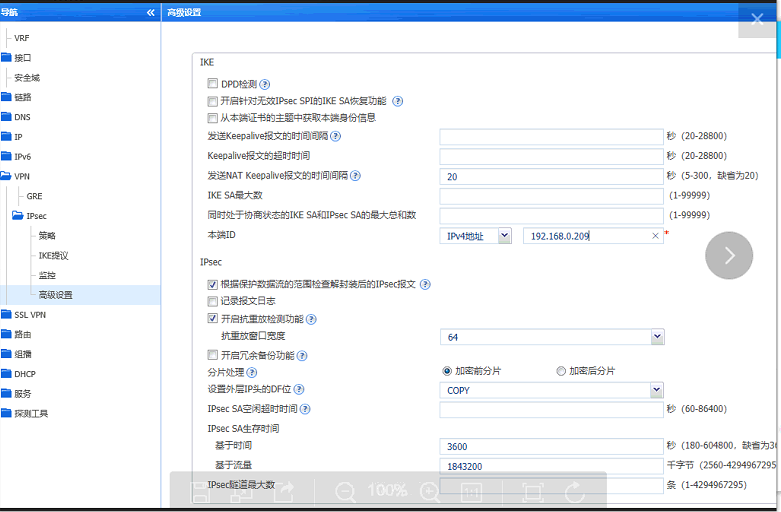
Task: Zoom in with the magnifier plus icon
Action: [430, 492]
